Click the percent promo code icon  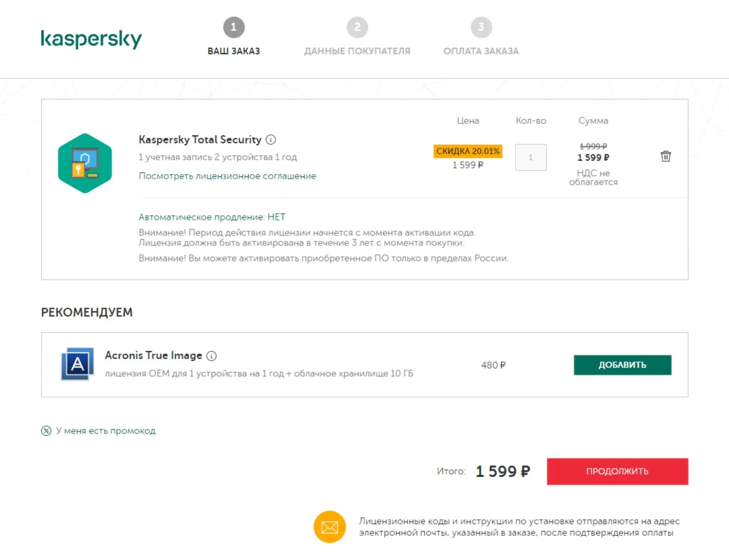coord(46,431)
